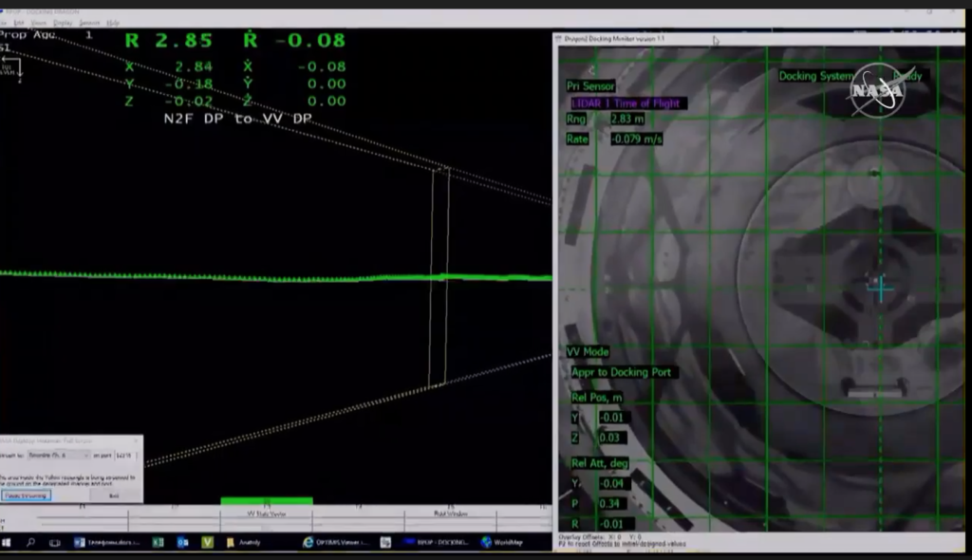
Task: Click the green highlight above VV State Vector
Action: [x=267, y=500]
